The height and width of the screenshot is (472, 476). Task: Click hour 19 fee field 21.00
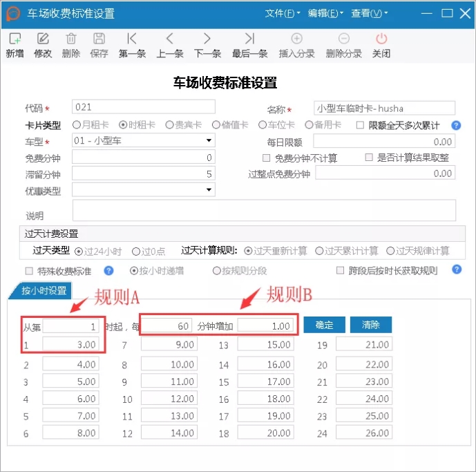tap(364, 344)
